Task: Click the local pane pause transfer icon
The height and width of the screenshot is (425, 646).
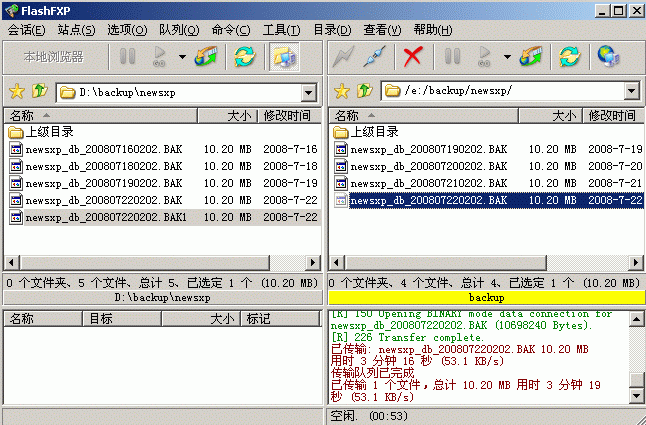Action: (x=127, y=56)
